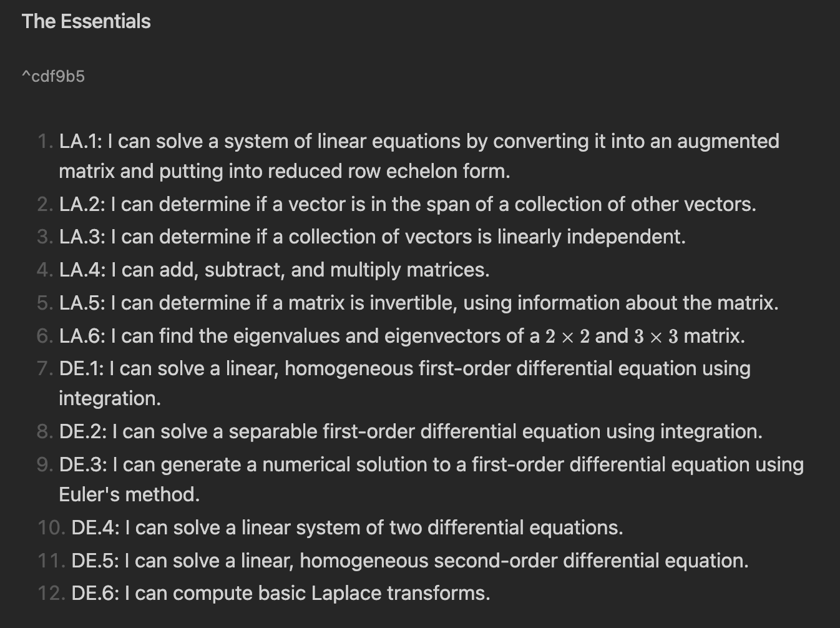The image size is (840, 628).
Task: Click the "Euler's method." continuation line
Action: coord(129,494)
